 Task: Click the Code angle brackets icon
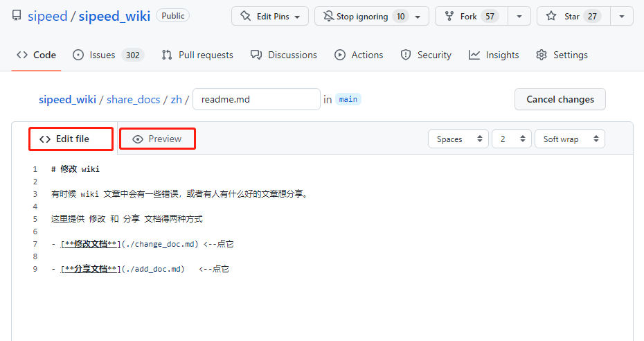pos(21,55)
